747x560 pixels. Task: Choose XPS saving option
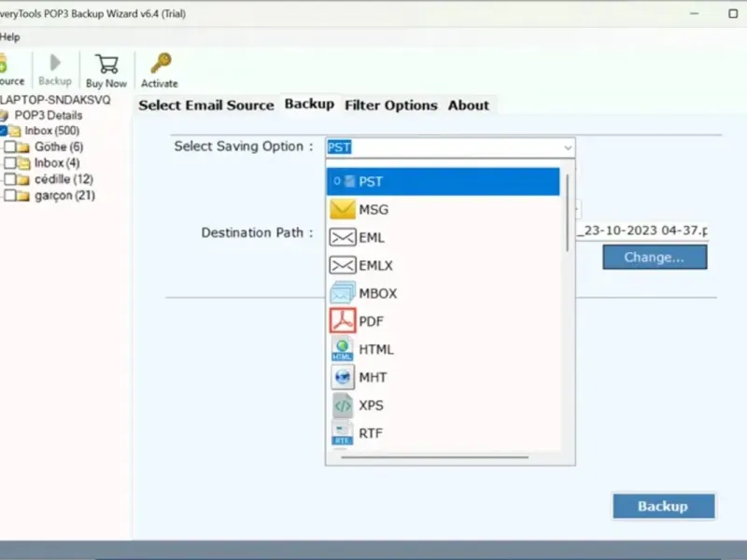click(443, 405)
